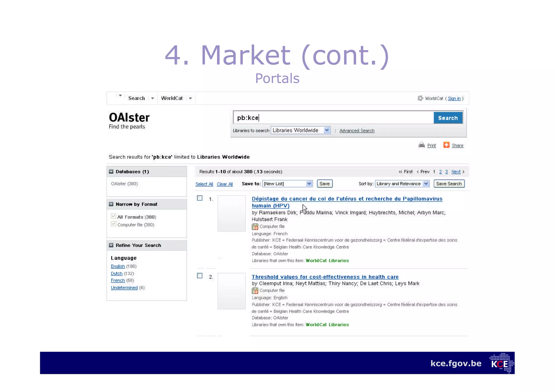Click the printer icon next to Print
The image size is (555, 392).
pos(421,145)
